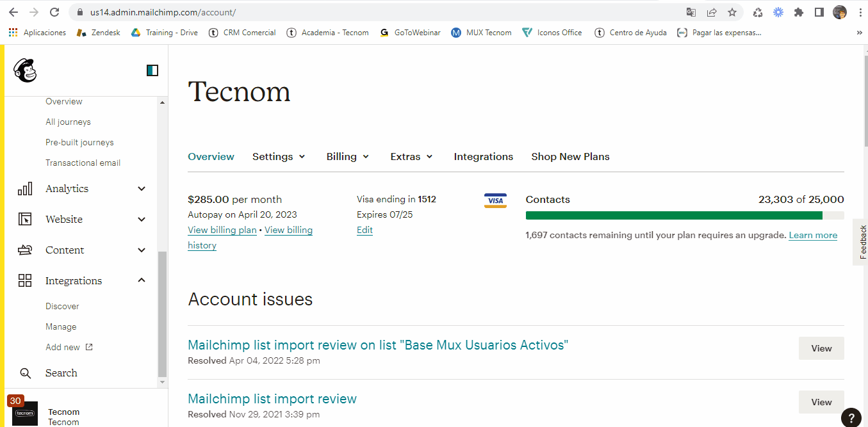Click the share page icon in address bar
The image size is (868, 427).
pyautogui.click(x=712, y=12)
